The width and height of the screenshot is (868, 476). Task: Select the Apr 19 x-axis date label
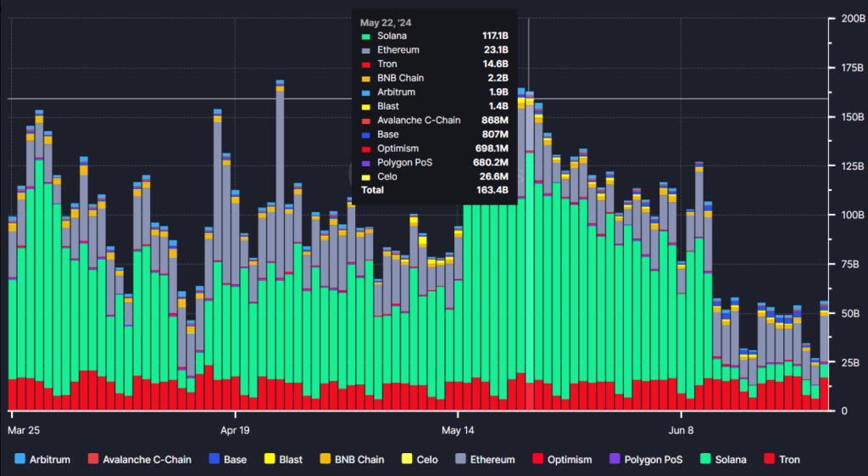[x=233, y=429]
